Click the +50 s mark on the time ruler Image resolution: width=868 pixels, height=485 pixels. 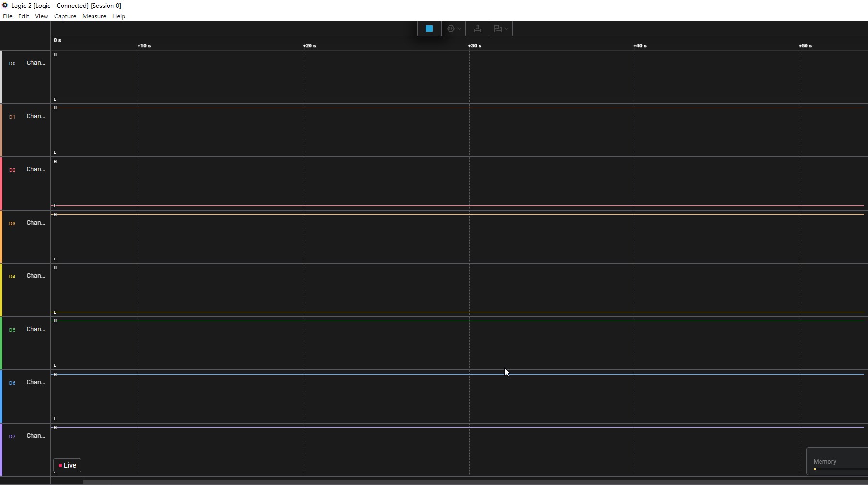805,46
